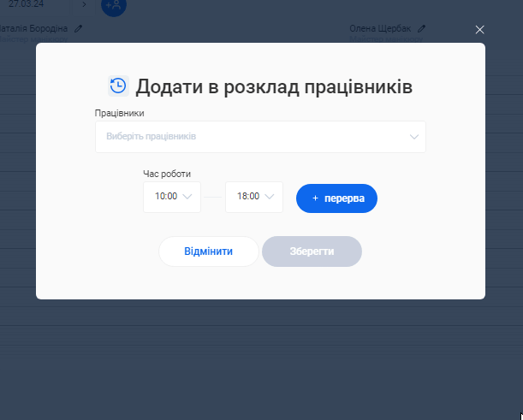The width and height of the screenshot is (523, 420).
Task: Click the Час роботи label
Action: pyautogui.click(x=167, y=174)
